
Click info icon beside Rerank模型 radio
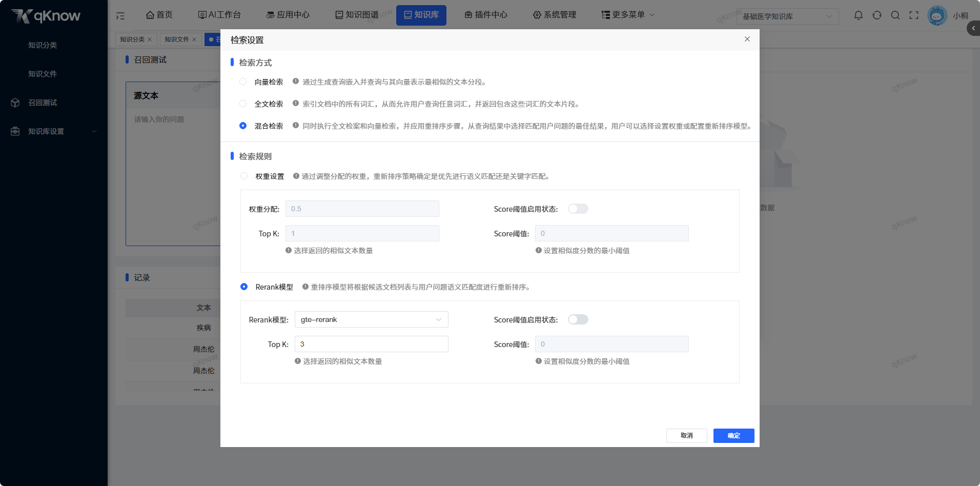tap(305, 287)
